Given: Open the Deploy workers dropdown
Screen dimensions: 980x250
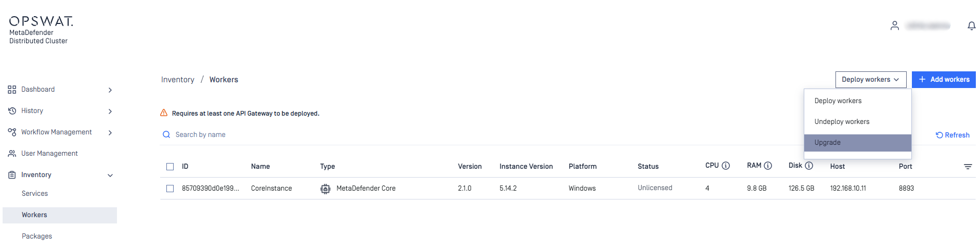Looking at the screenshot, I should click(871, 80).
